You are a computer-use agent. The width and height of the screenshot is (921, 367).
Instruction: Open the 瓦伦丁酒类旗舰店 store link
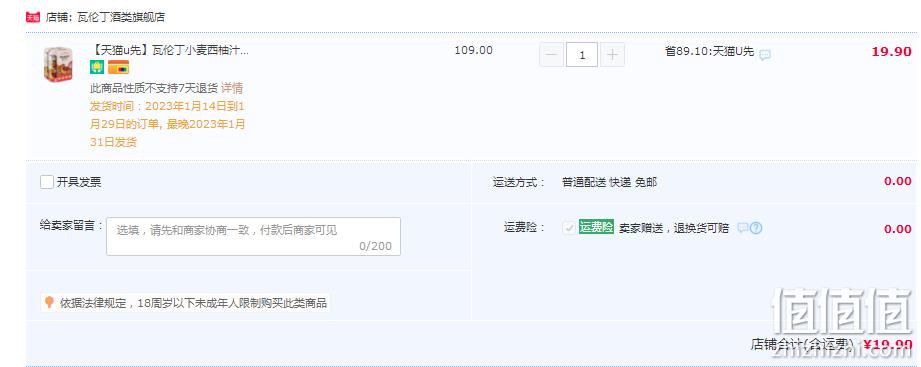[121, 17]
